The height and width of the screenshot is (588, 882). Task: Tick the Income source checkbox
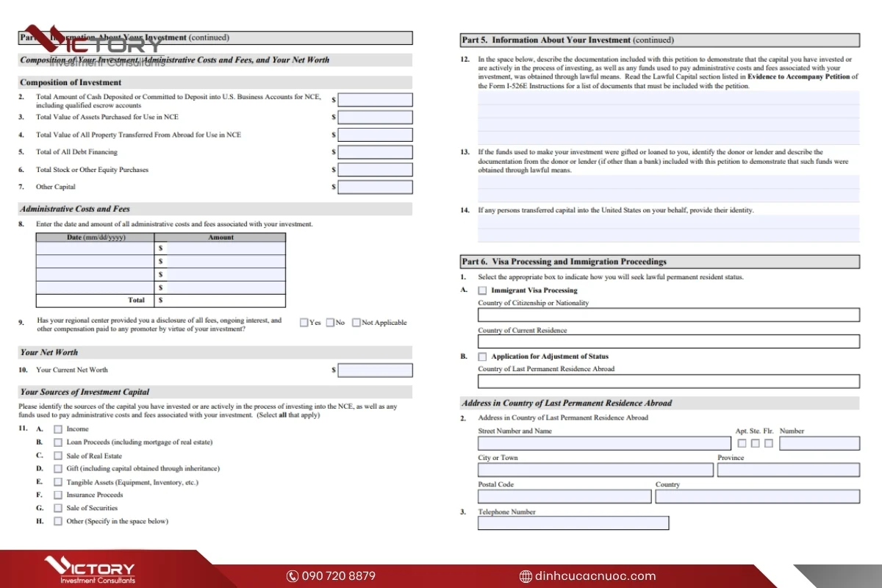[58, 429]
